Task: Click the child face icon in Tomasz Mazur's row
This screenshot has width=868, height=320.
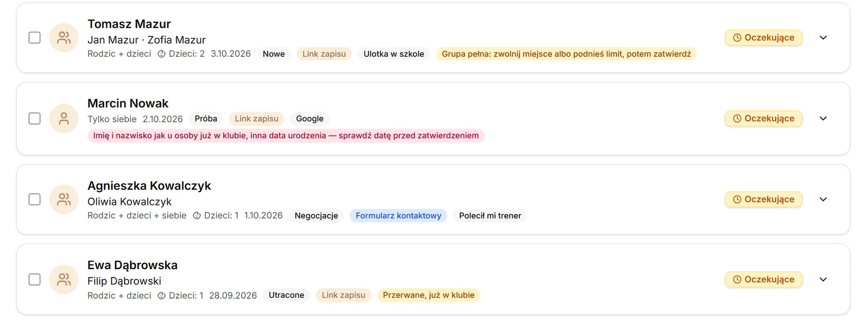Action: click(161, 54)
